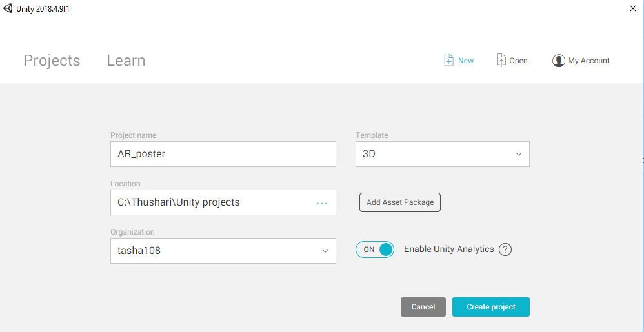
Task: Focus the Project name field AR_poster
Action: pos(223,154)
